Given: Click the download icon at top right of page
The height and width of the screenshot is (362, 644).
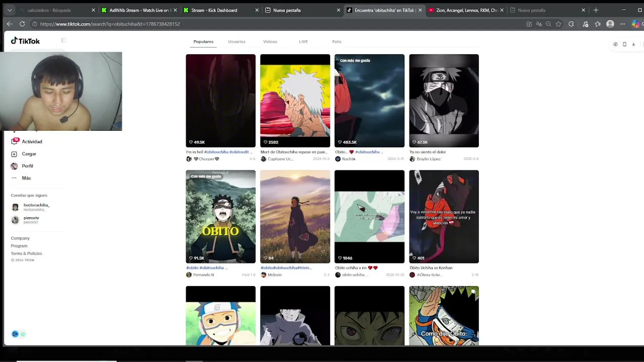Looking at the screenshot, I should [x=633, y=44].
